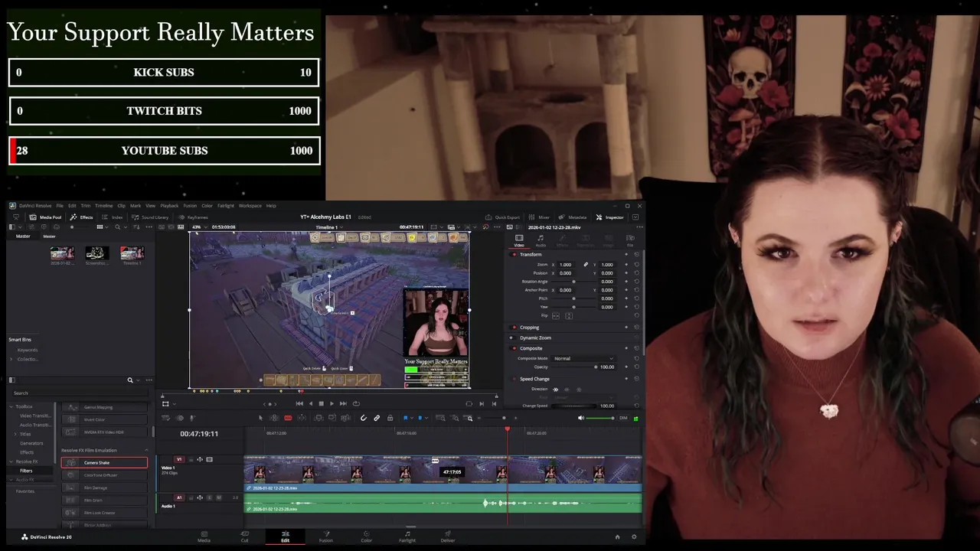Open the Edit menu in menu bar
Image resolution: width=980 pixels, height=551 pixels.
point(72,206)
